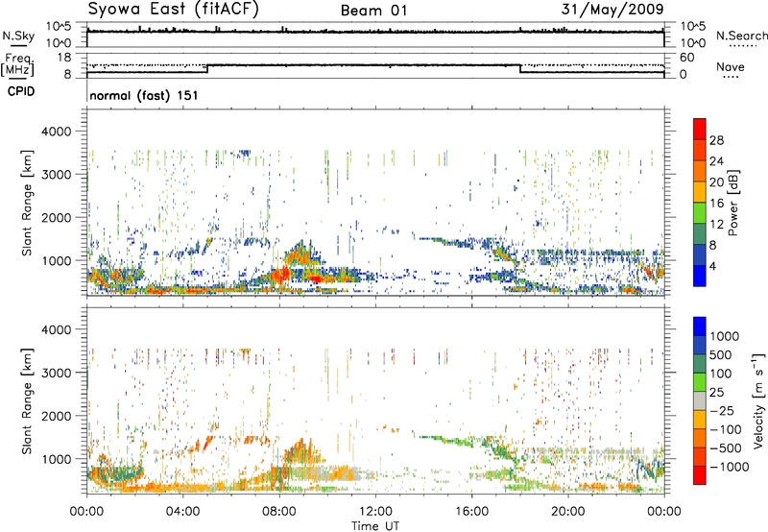The width and height of the screenshot is (768, 532).
Task: Click the "08:00" time tick label
Action: coord(279,512)
